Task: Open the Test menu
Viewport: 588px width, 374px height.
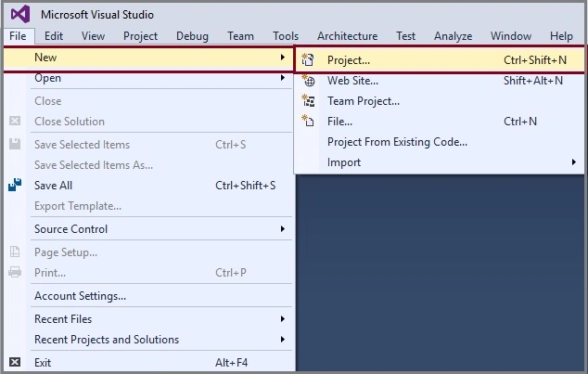Action: click(x=405, y=36)
